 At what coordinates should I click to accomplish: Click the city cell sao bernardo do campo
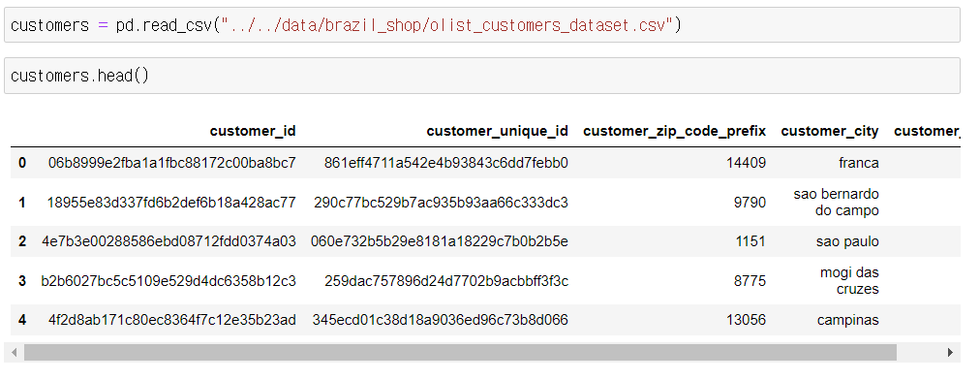837,203
